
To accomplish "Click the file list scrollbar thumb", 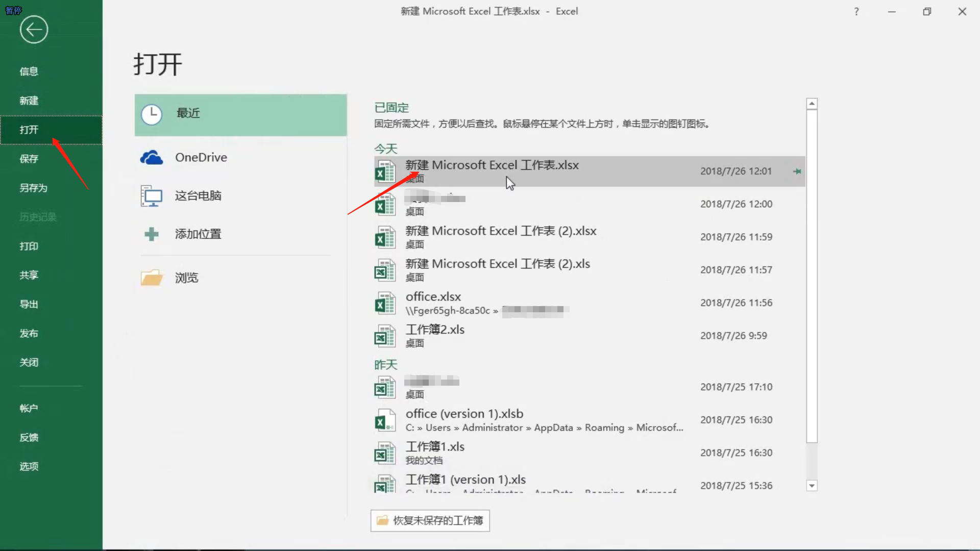I will [812, 277].
